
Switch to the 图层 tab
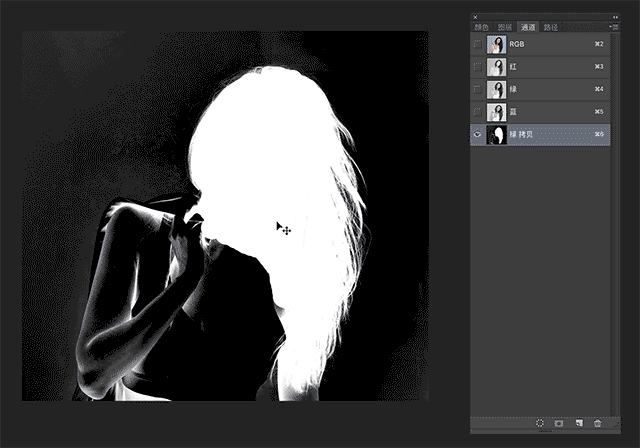pyautogui.click(x=504, y=27)
